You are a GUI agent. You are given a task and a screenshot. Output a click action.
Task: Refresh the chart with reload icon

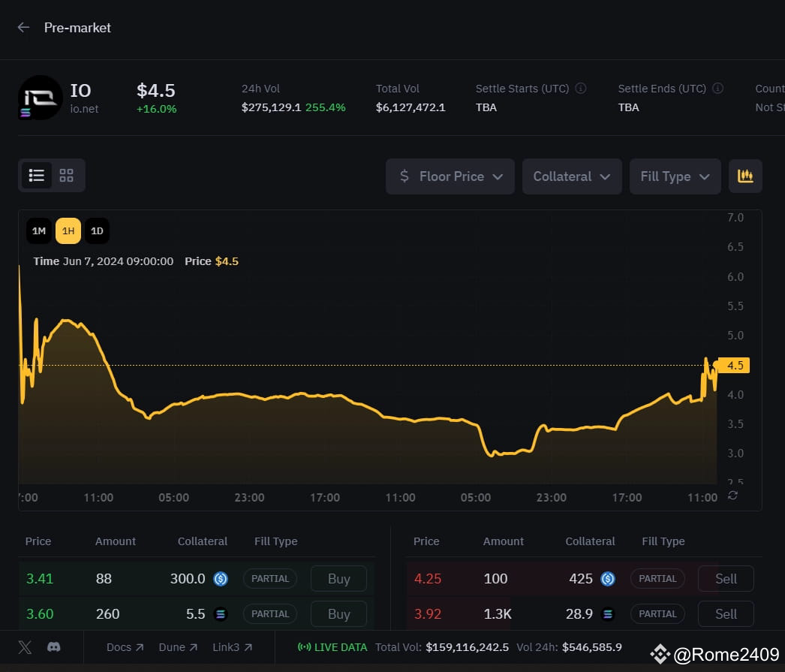click(x=733, y=496)
